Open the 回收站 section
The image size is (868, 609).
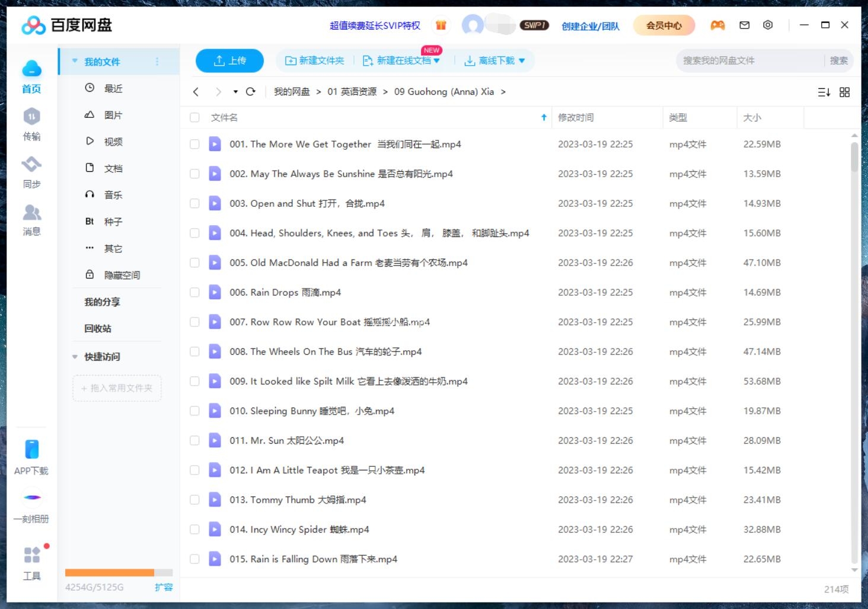point(97,328)
